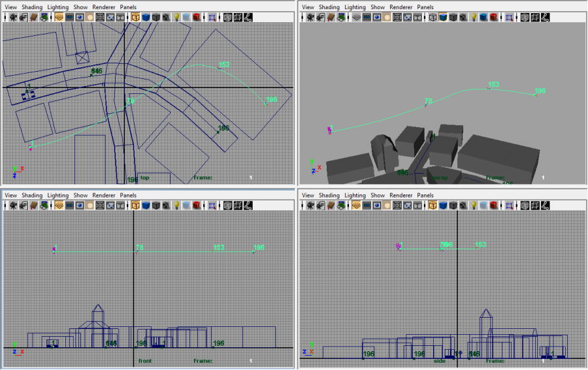Screen dimensions: 588x370
Task: Click Select Camera icon in top view panel
Action: (14, 17)
